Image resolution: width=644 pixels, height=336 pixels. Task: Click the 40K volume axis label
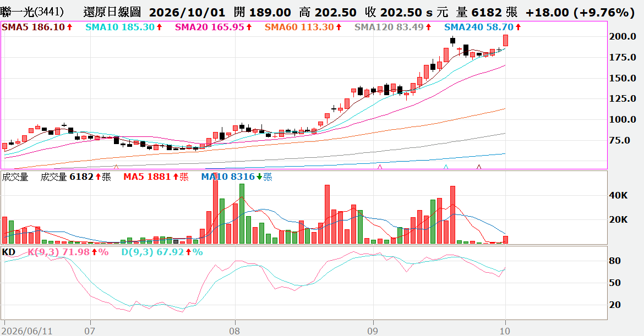pyautogui.click(x=619, y=196)
